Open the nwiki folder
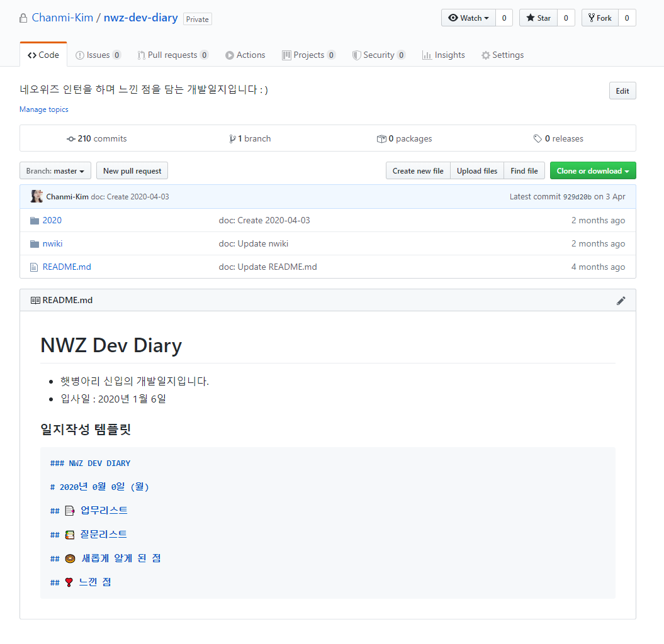This screenshot has height=644, width=664. 52,244
